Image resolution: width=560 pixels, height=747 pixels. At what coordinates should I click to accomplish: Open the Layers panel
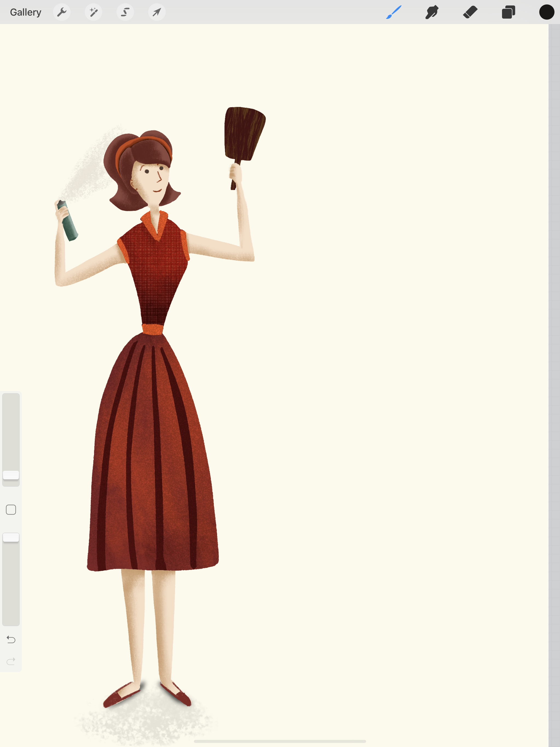[508, 12]
